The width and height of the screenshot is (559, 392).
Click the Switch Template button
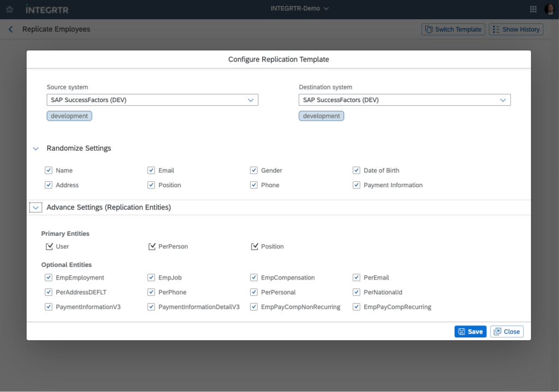coord(453,29)
